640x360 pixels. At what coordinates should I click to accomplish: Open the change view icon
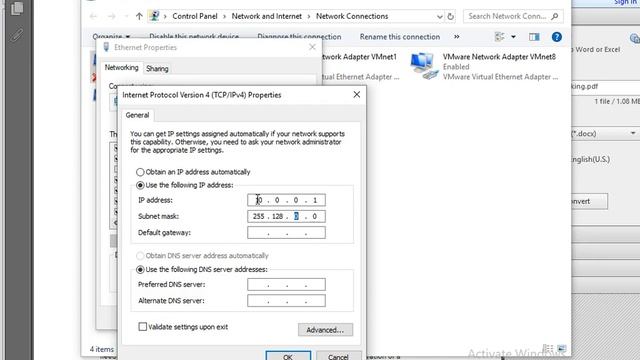[x=500, y=37]
